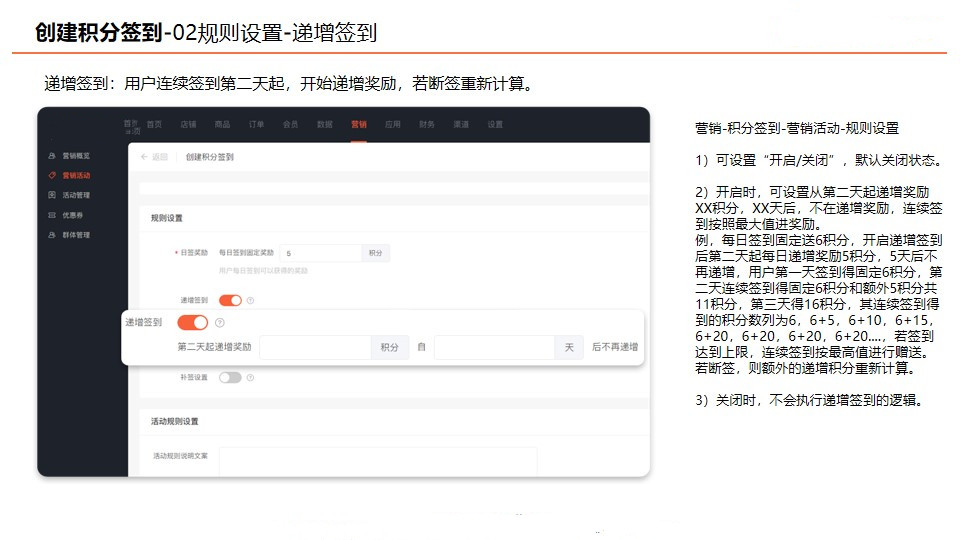The image size is (960, 540).
Task: Enable the 补签设置 toggle
Action: tap(230, 378)
